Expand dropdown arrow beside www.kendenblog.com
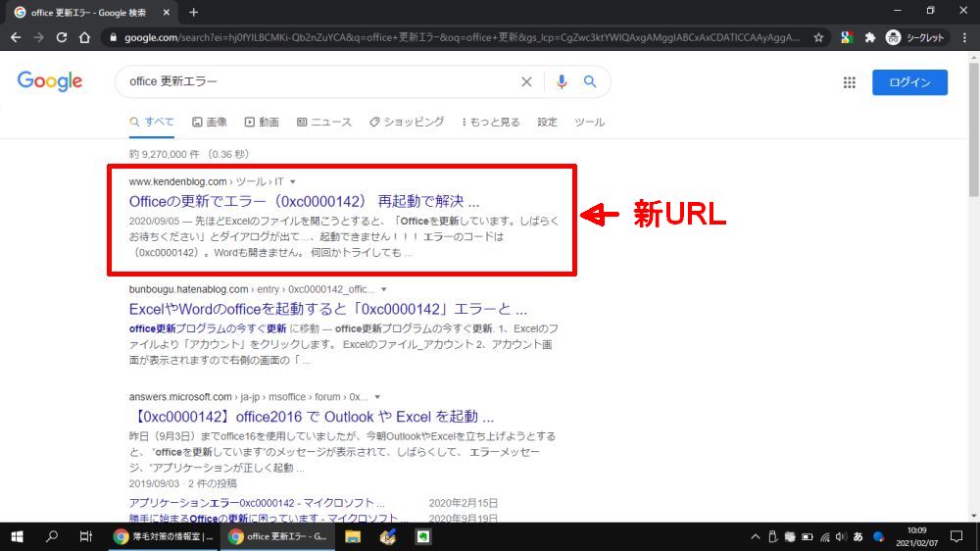 click(x=292, y=182)
